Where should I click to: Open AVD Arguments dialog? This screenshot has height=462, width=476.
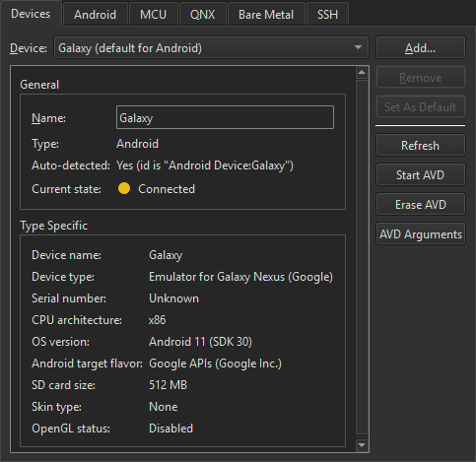click(421, 234)
